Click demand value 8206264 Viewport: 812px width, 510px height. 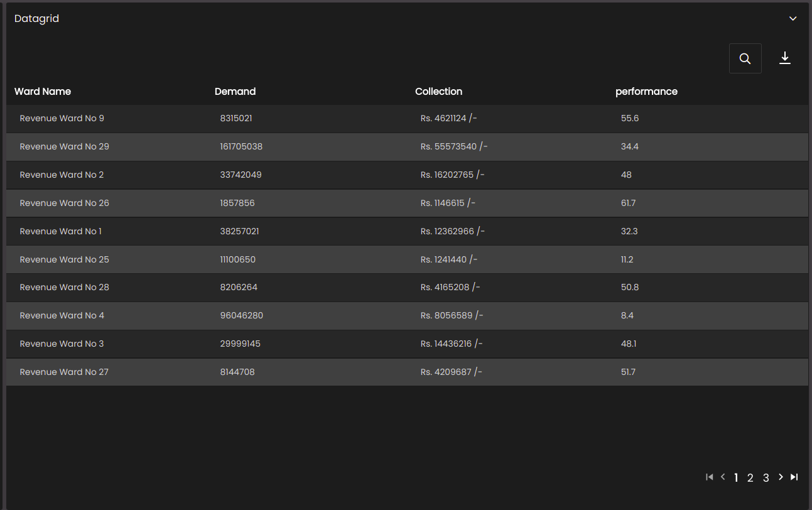click(x=239, y=287)
